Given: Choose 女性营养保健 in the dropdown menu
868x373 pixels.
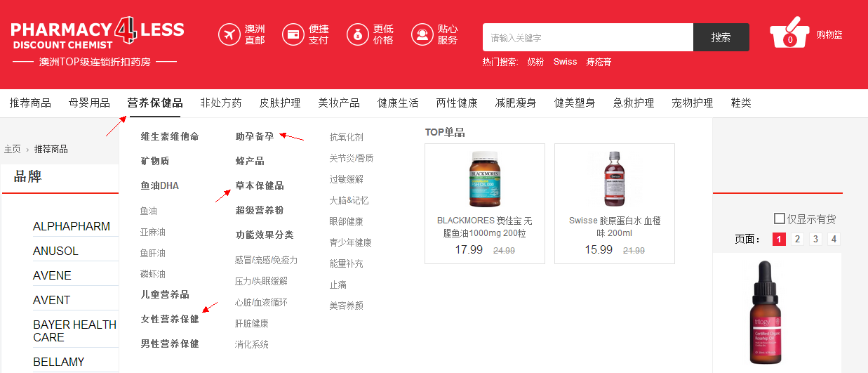Looking at the screenshot, I should tap(170, 319).
